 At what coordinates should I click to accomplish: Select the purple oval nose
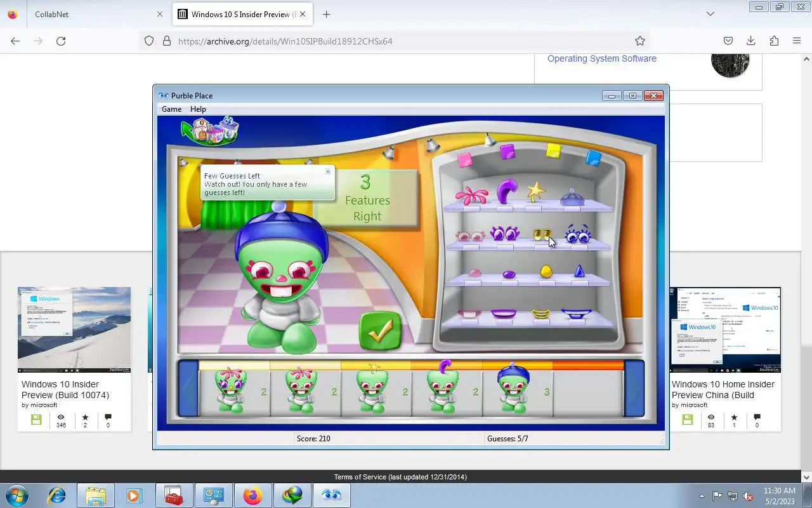coord(509,274)
